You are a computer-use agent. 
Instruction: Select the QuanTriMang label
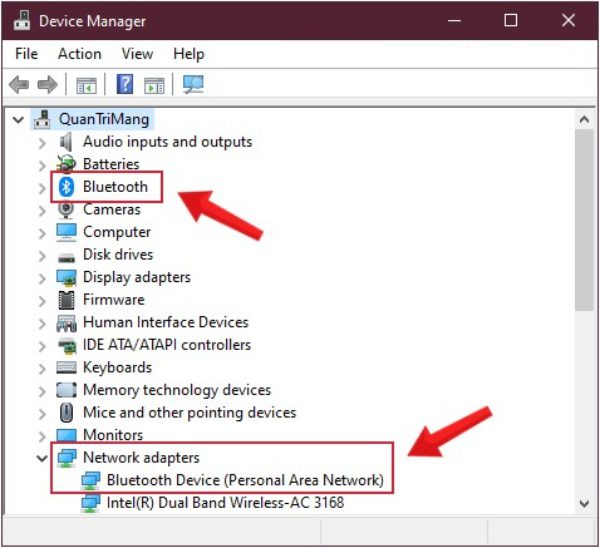(x=104, y=119)
